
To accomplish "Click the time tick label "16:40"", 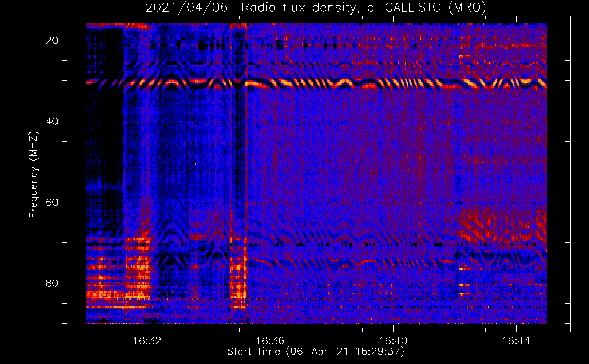I will [393, 341].
